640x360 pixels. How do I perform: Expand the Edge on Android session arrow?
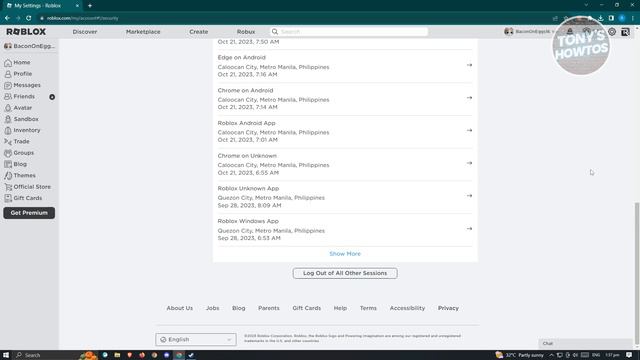[469, 65]
